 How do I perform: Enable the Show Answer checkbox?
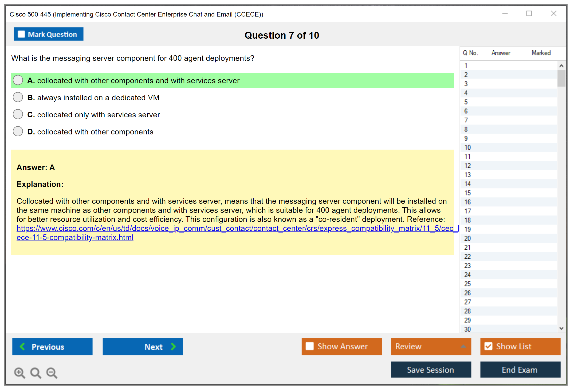(310, 346)
